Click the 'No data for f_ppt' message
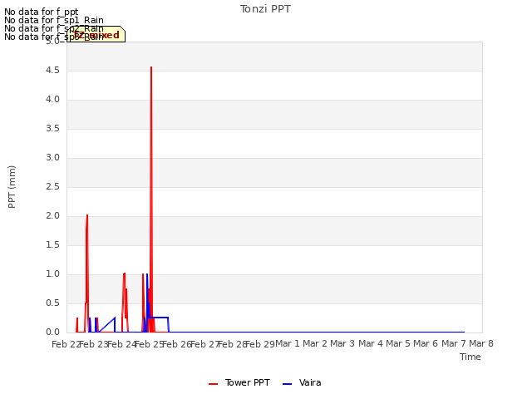 tap(42, 12)
